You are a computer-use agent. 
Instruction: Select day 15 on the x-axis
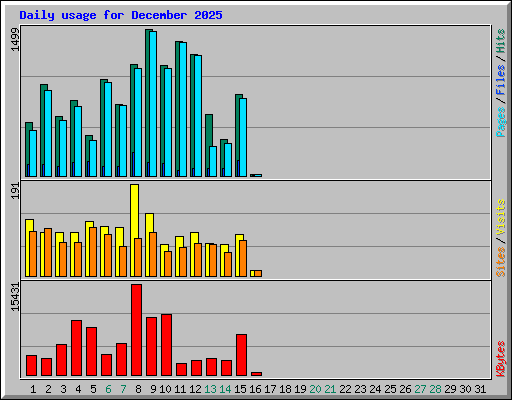240,389
